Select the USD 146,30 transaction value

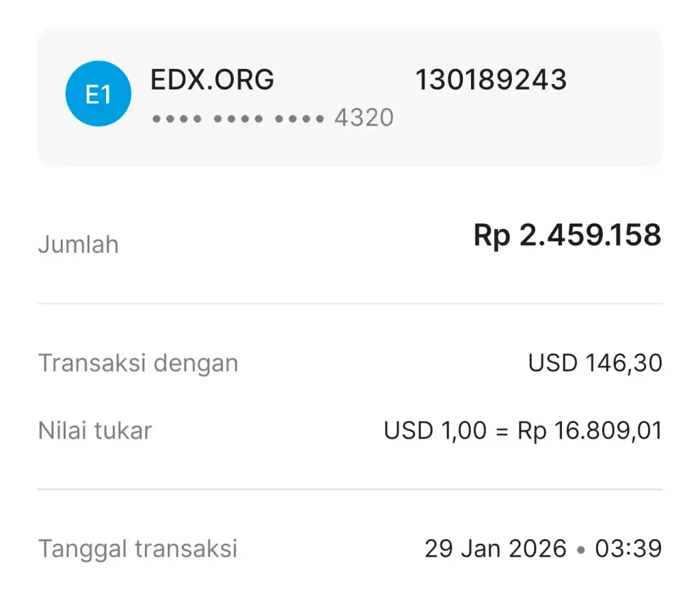pos(595,363)
